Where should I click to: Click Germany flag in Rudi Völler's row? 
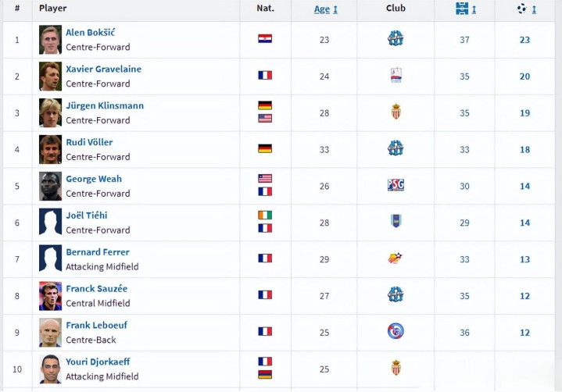pyautogui.click(x=265, y=148)
